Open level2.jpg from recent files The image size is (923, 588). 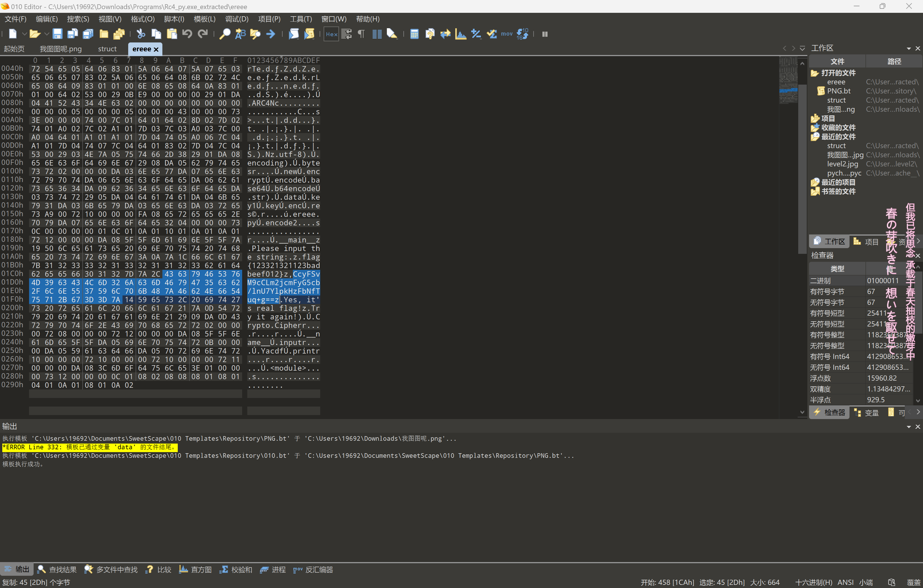[x=842, y=164]
